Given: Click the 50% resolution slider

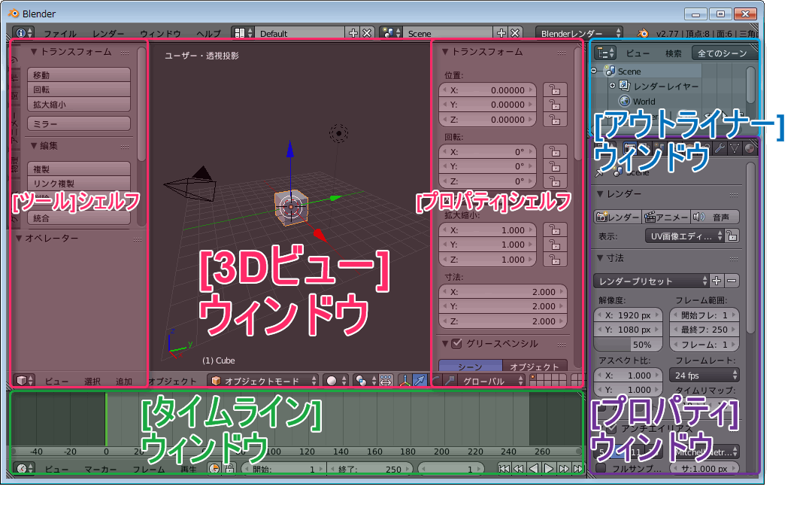Looking at the screenshot, I should pos(628,345).
